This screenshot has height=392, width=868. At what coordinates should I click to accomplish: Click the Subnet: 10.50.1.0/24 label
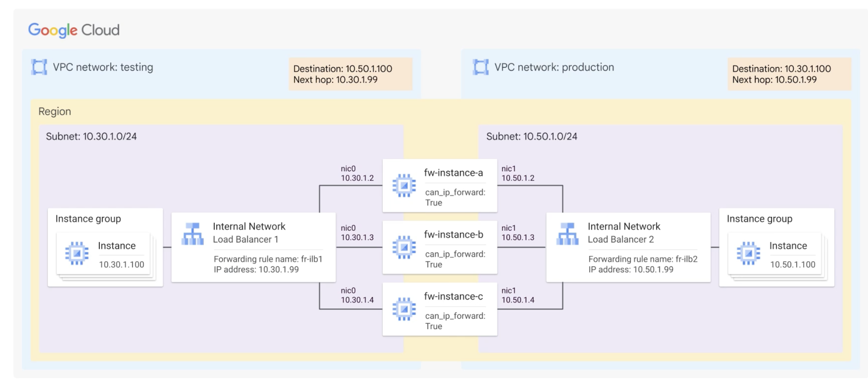click(x=531, y=137)
